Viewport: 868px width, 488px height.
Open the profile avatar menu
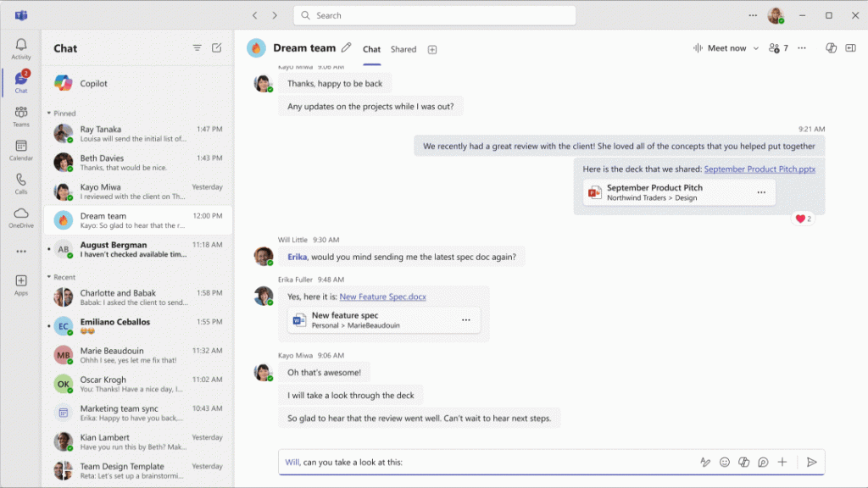pos(776,15)
